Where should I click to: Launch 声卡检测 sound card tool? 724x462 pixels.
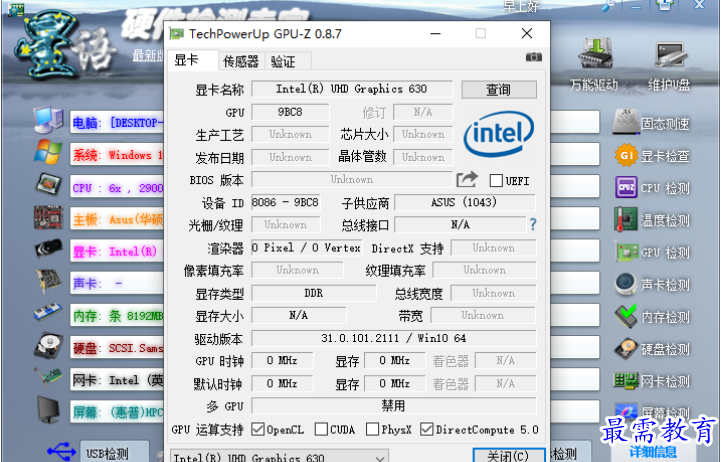(x=652, y=285)
